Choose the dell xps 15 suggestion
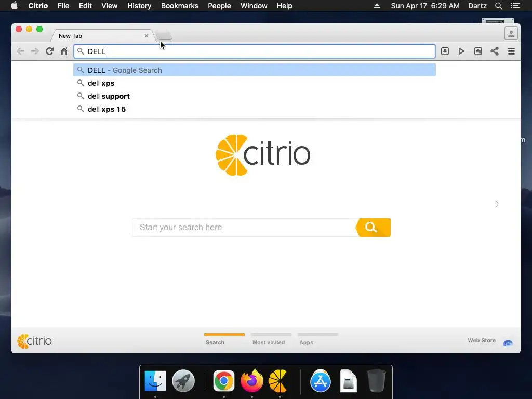The height and width of the screenshot is (399, 532). (x=255, y=109)
